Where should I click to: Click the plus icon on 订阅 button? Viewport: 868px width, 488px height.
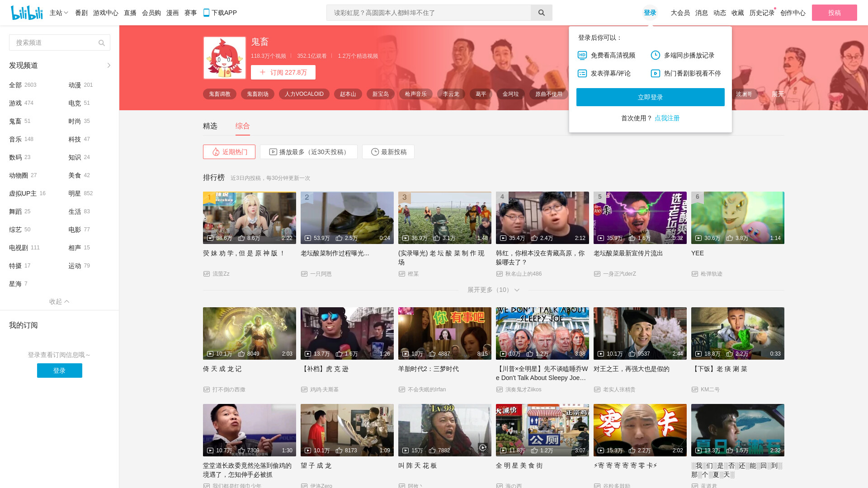(x=263, y=72)
